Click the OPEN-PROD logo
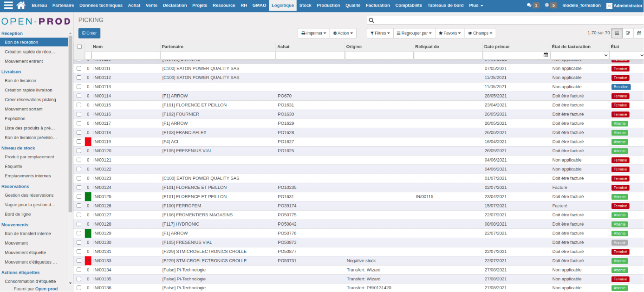Viewport: 644px width, 292px height. pos(36,21)
